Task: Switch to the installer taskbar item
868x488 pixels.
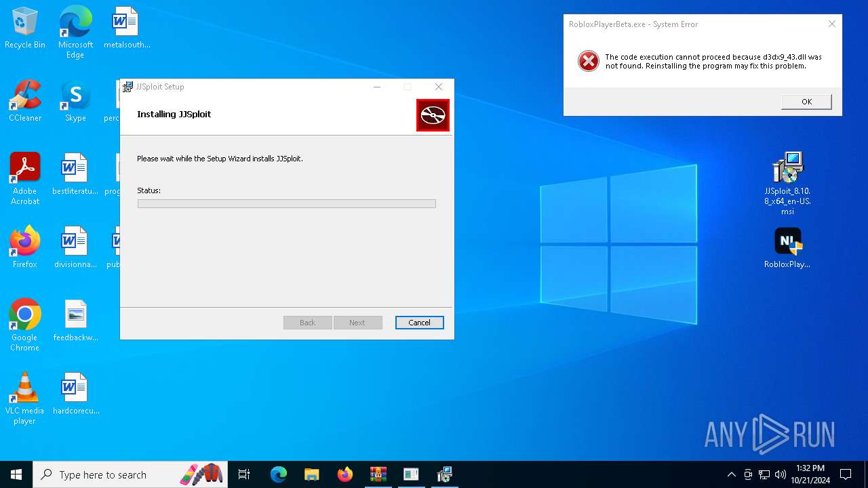Action: point(444,474)
